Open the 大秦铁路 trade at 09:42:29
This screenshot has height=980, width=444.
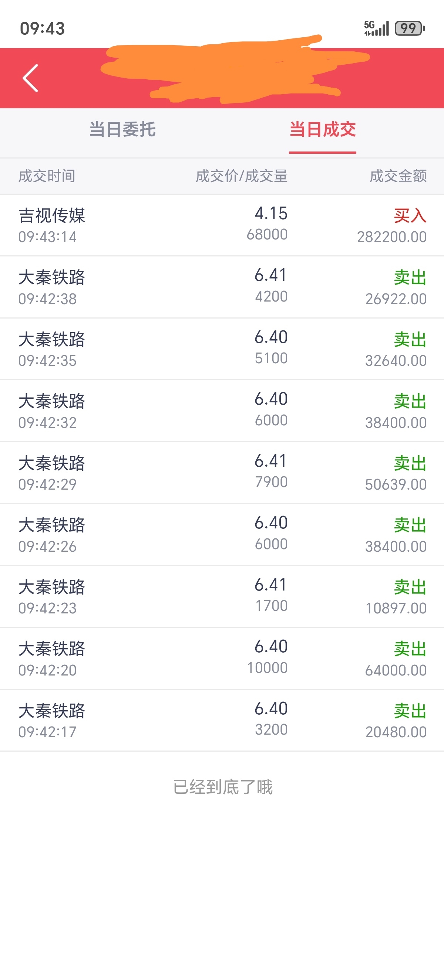(x=222, y=473)
